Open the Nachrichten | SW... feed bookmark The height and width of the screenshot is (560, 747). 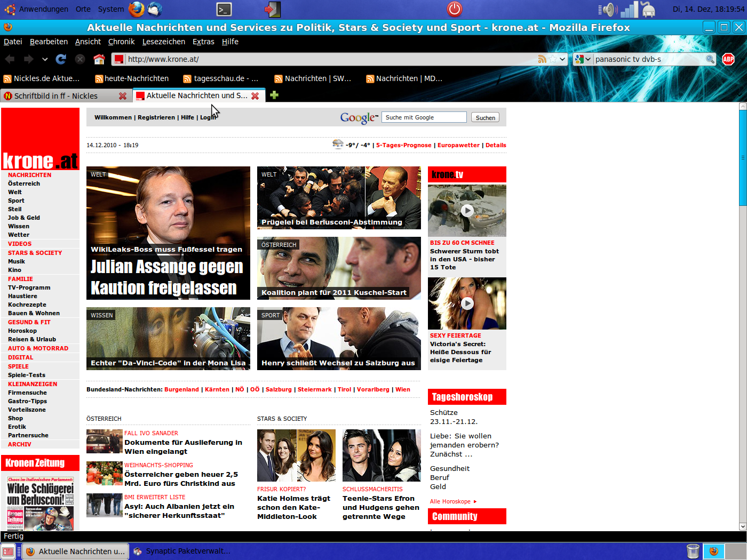click(x=313, y=78)
